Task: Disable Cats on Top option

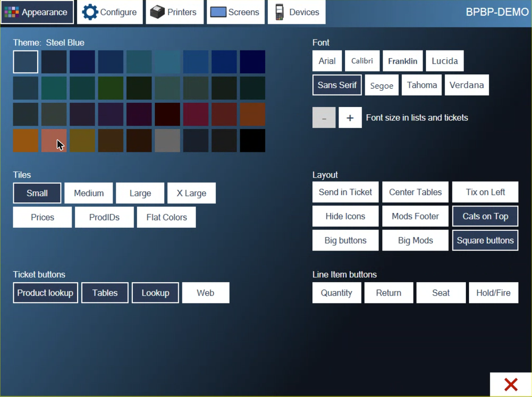Action: point(485,216)
